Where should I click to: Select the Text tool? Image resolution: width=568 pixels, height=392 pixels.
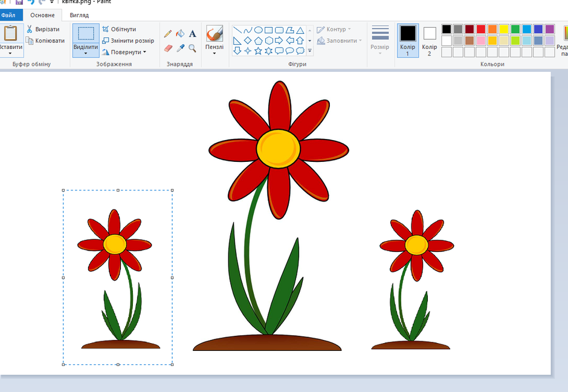point(192,34)
